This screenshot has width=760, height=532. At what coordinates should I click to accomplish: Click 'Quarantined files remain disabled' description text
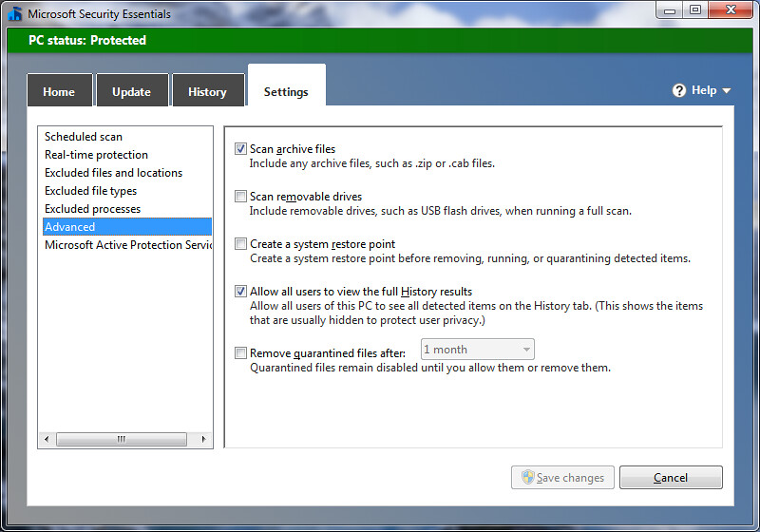pos(430,368)
